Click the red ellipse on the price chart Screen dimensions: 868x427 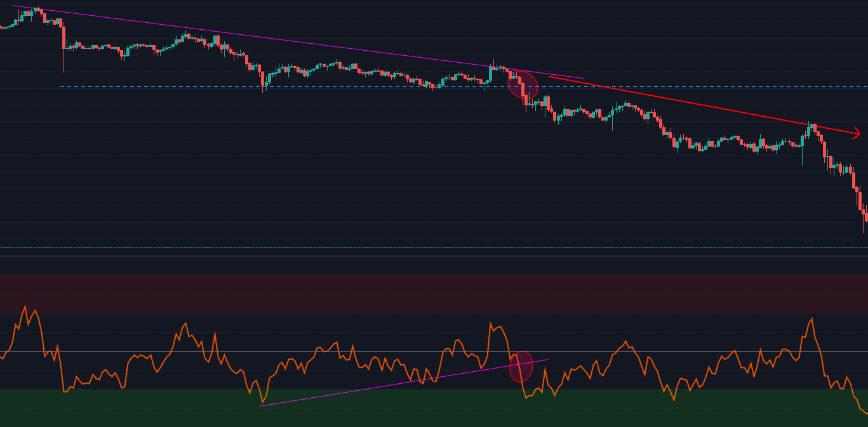coord(523,85)
